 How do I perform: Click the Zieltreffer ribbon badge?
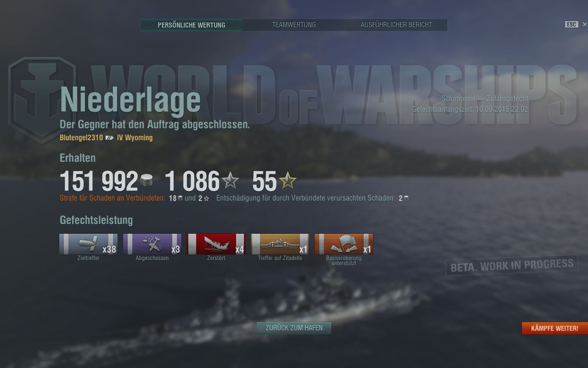pyautogui.click(x=88, y=244)
